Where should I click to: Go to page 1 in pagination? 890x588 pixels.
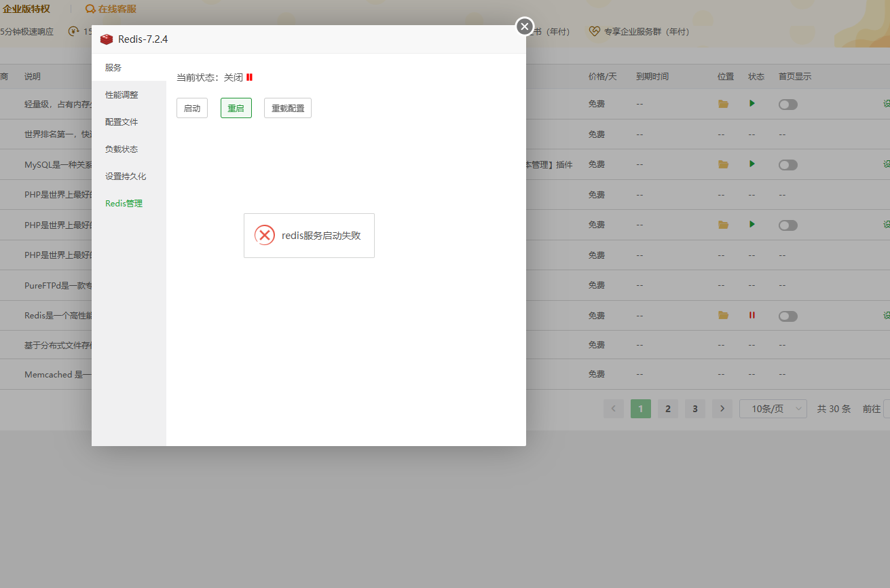pos(641,409)
